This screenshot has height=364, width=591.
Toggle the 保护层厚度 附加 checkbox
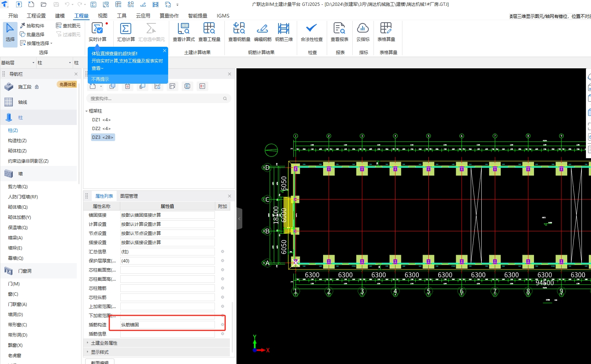[x=223, y=261]
